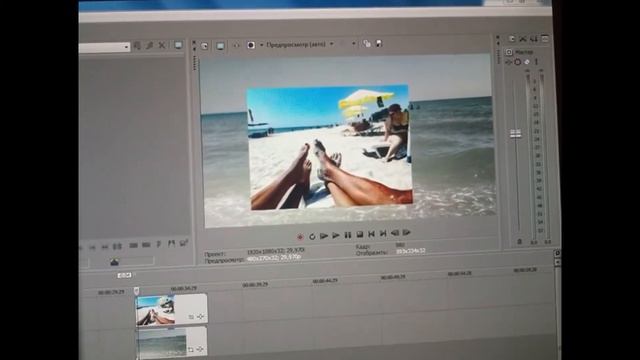The height and width of the screenshot is (360, 640).
Task: Open Event FX on the upper clip
Action: (200, 316)
